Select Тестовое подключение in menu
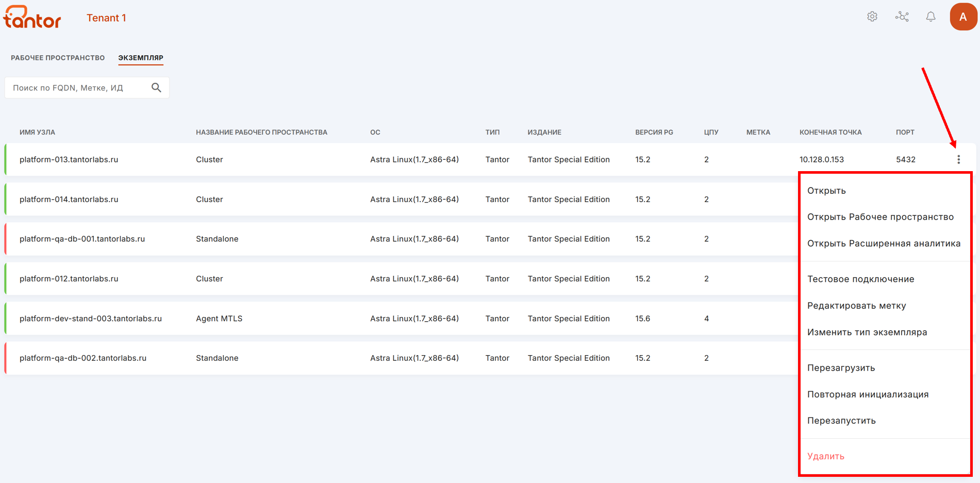980x483 pixels. coord(861,279)
